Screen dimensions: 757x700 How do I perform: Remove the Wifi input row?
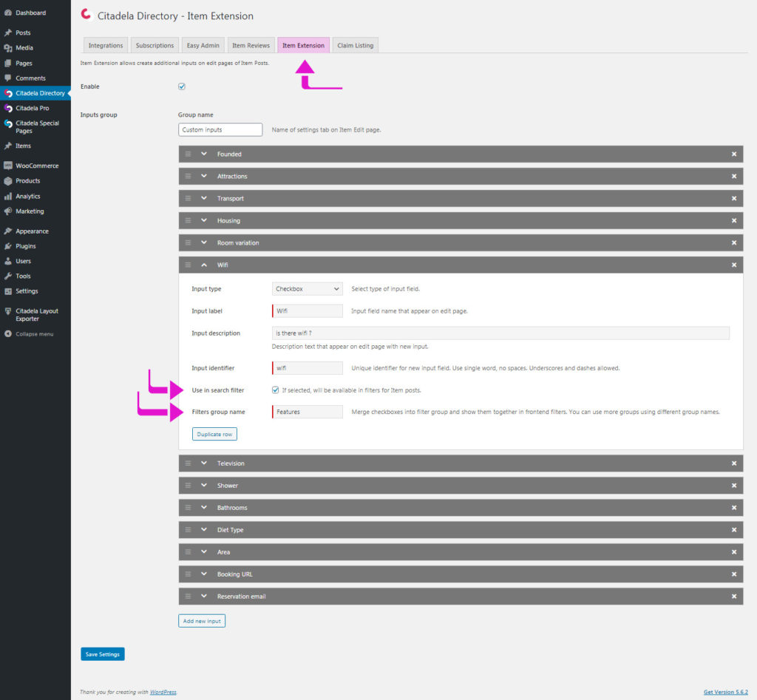[734, 265]
